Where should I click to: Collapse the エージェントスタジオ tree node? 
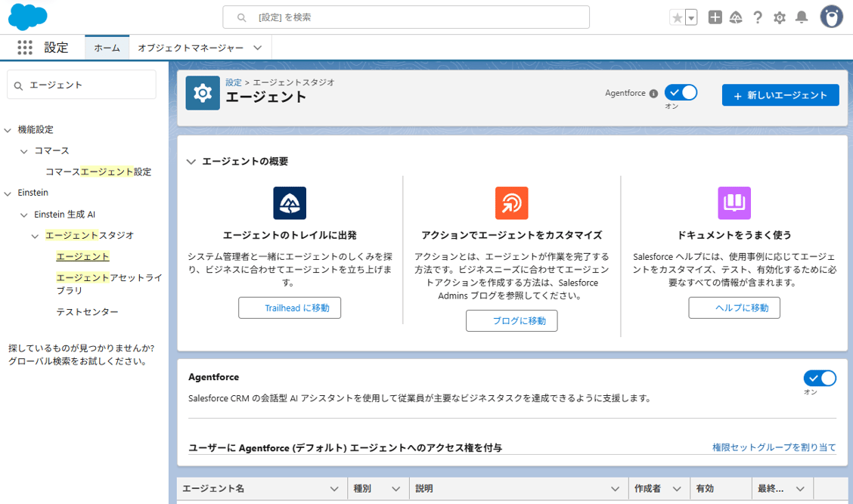(35, 236)
